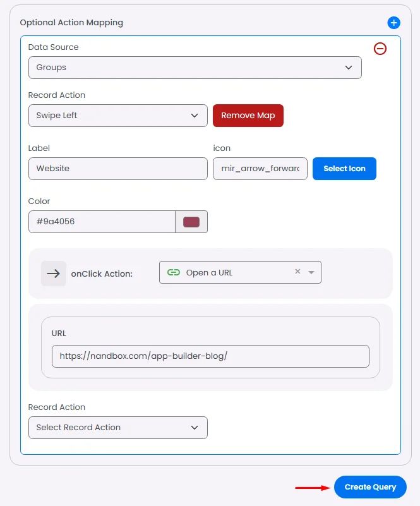The width and height of the screenshot is (420, 506).
Task: Click the Create Query button
Action: (x=370, y=487)
